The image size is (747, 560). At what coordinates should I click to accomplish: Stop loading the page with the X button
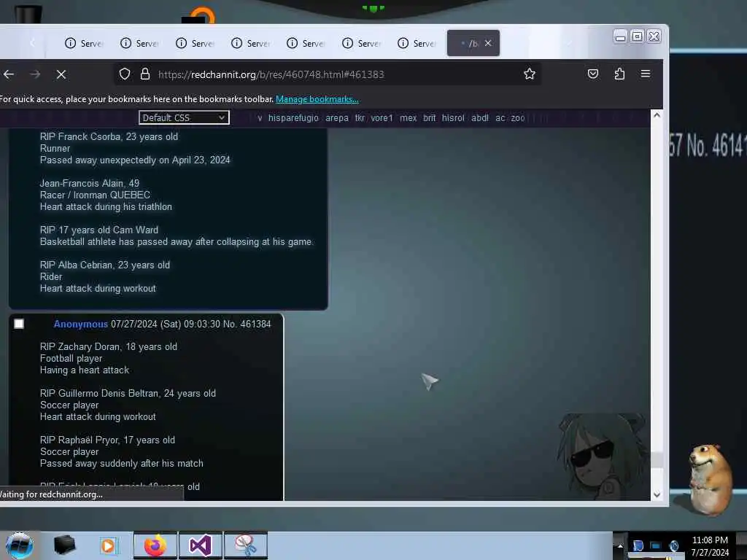pyautogui.click(x=61, y=74)
